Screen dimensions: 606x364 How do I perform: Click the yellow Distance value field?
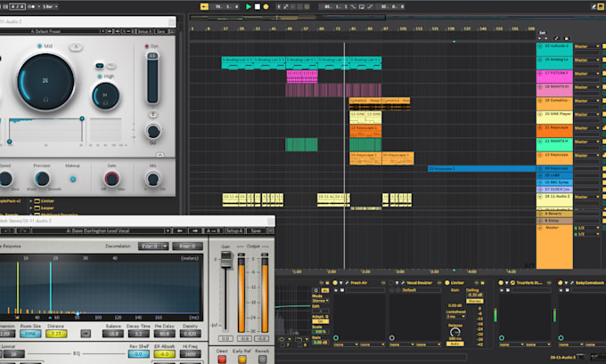[x=56, y=334]
